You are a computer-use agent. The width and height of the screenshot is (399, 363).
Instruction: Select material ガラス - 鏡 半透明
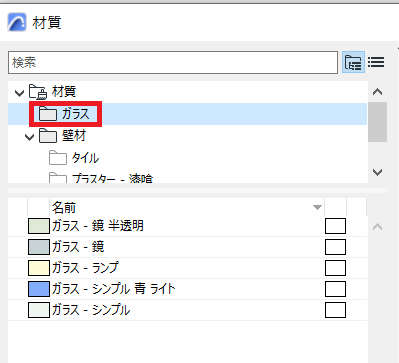(x=187, y=226)
